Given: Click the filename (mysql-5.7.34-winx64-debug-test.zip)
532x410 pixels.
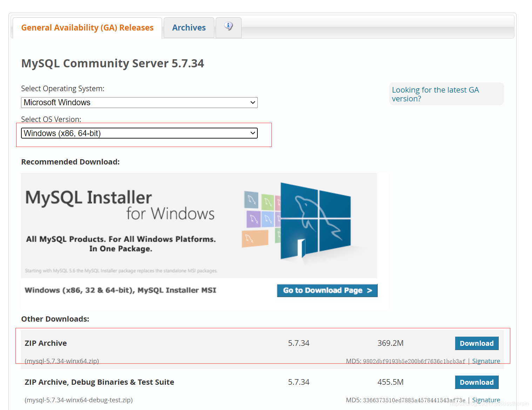Looking at the screenshot, I should [79, 400].
